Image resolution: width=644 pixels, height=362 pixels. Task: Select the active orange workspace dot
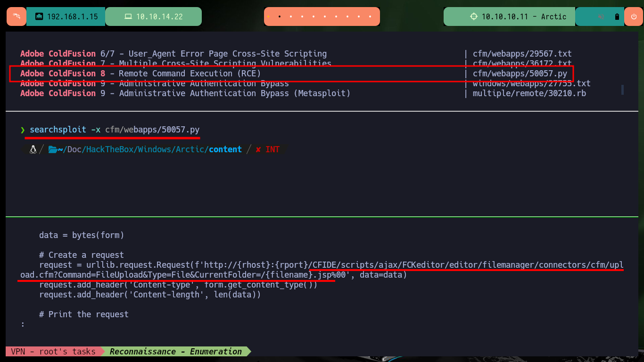[268, 16]
